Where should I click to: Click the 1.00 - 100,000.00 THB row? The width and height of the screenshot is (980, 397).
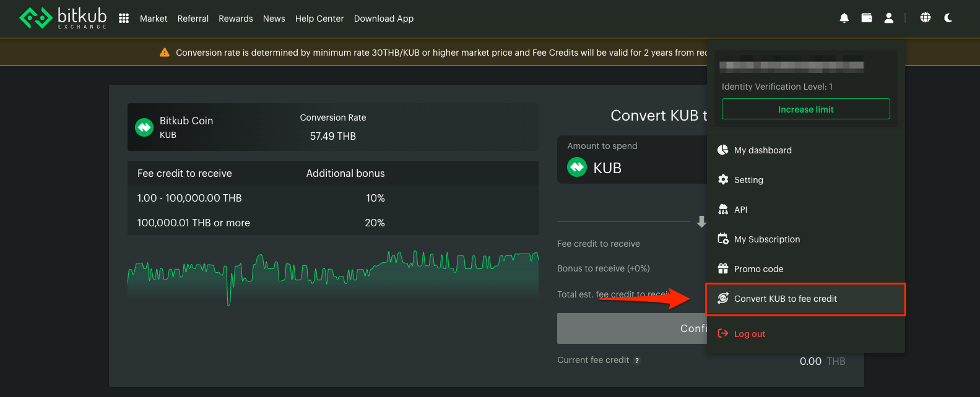pyautogui.click(x=333, y=198)
